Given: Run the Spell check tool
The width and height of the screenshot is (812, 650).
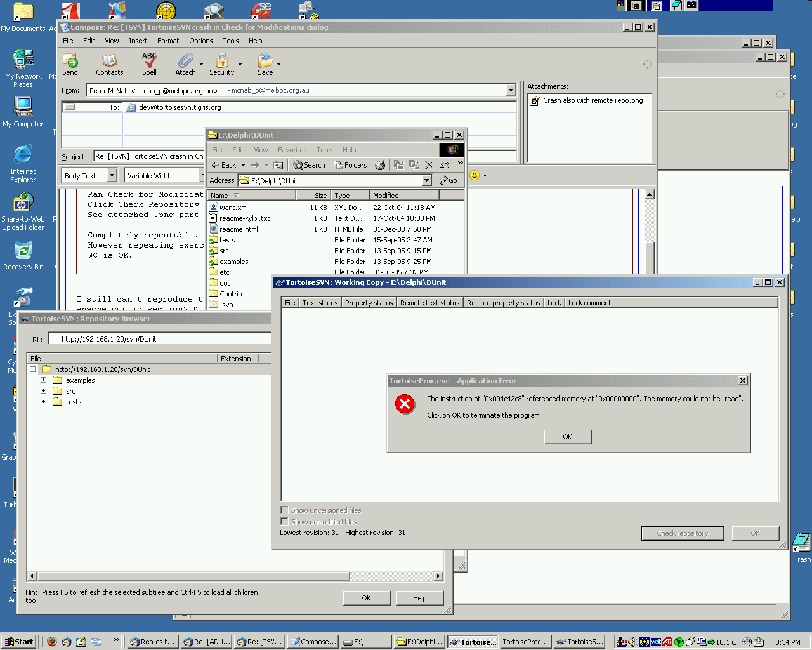Looking at the screenshot, I should pyautogui.click(x=150, y=65).
